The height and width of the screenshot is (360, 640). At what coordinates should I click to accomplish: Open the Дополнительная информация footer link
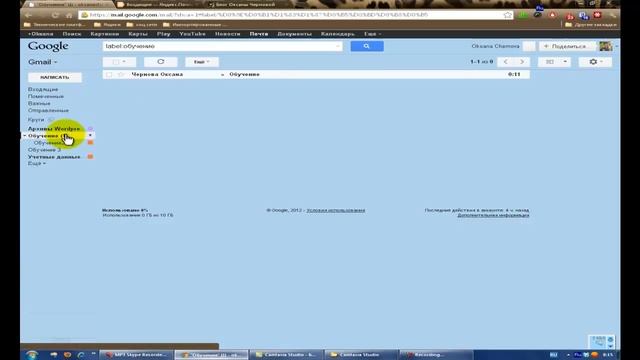click(493, 215)
